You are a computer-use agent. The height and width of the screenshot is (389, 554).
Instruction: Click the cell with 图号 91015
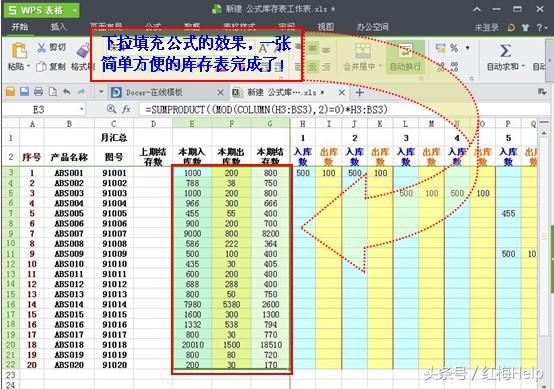tap(114, 314)
